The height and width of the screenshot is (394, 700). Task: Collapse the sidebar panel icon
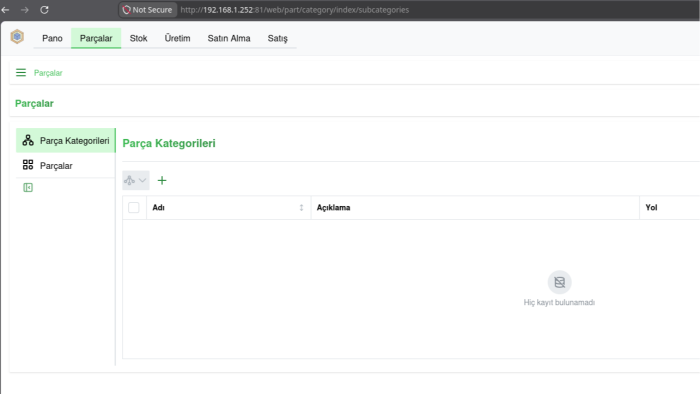pos(28,187)
